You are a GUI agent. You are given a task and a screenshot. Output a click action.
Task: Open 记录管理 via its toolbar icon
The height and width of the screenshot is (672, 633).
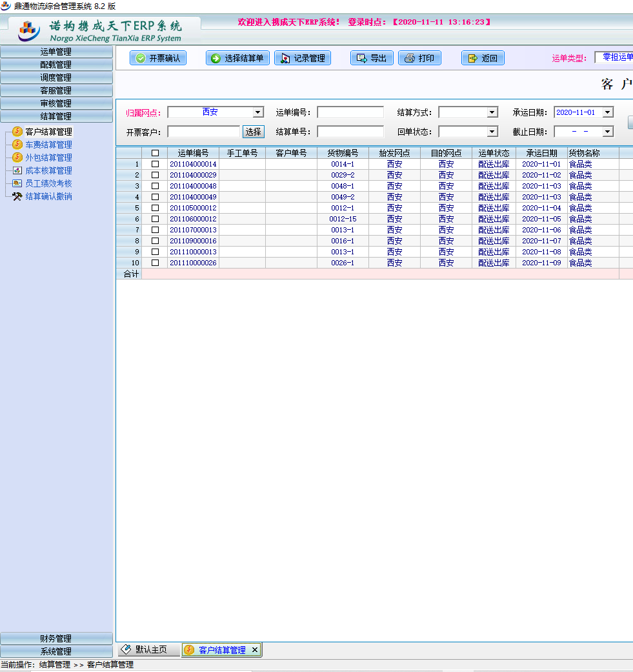click(285, 58)
